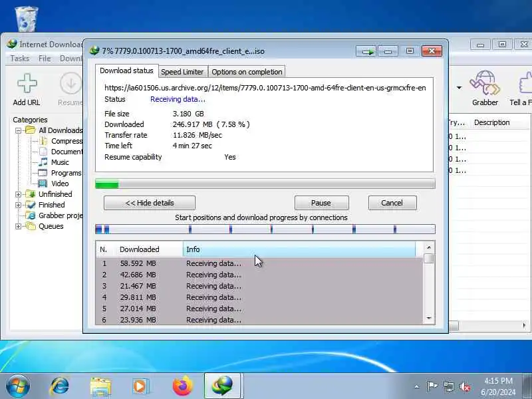Launch Firefox from the taskbar

coord(182,386)
